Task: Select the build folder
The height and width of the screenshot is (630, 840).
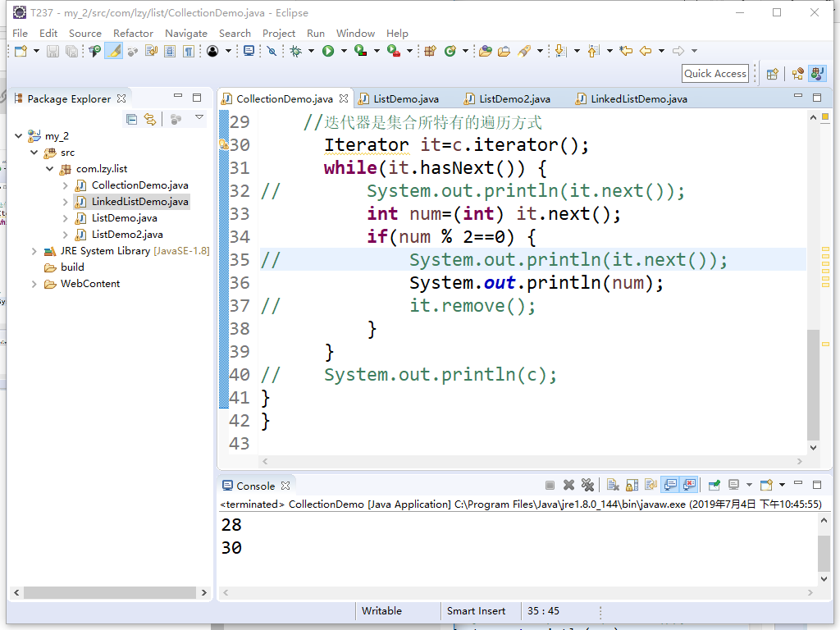Action: 72,267
